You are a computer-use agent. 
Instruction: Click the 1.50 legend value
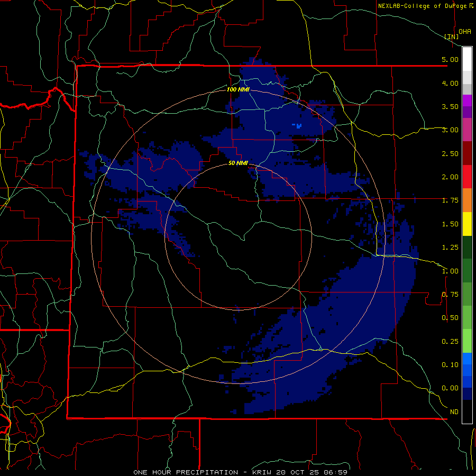(450, 224)
